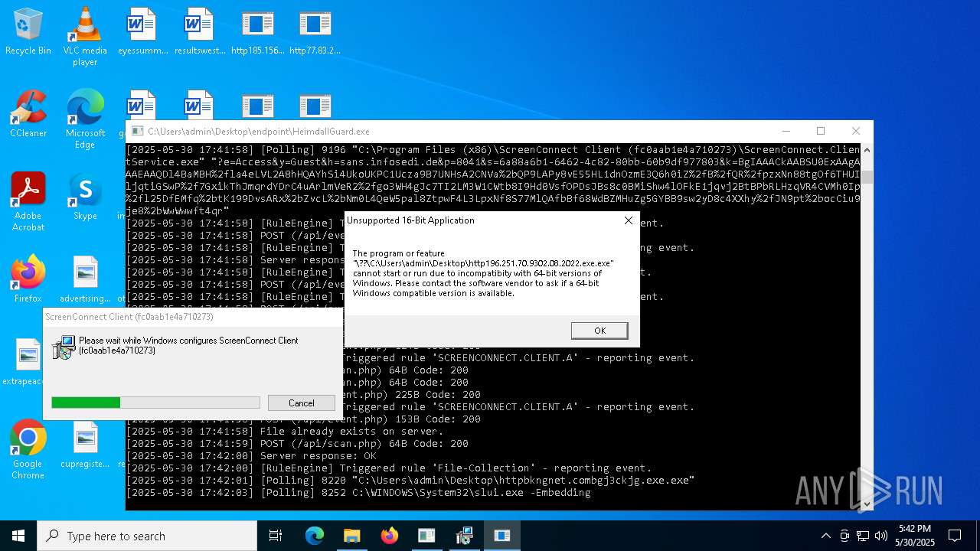980x551 pixels.
Task: Launch CCleaner desktop shortcut
Action: click(28, 114)
